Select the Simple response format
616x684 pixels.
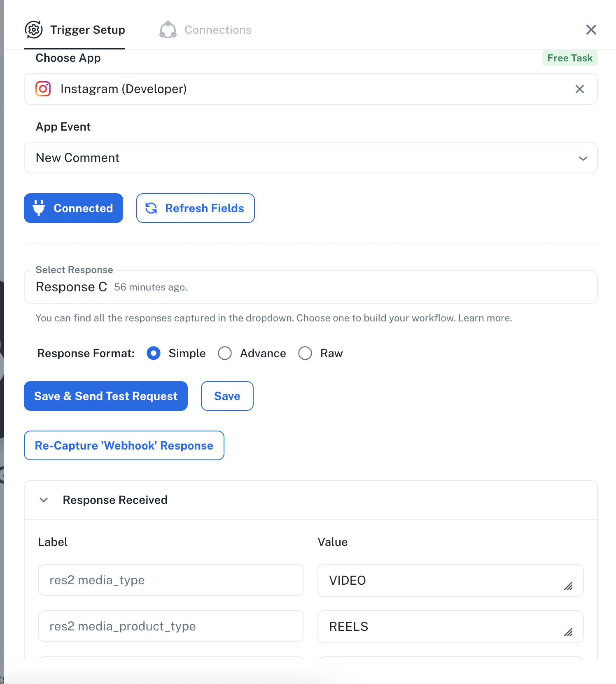pyautogui.click(x=154, y=353)
